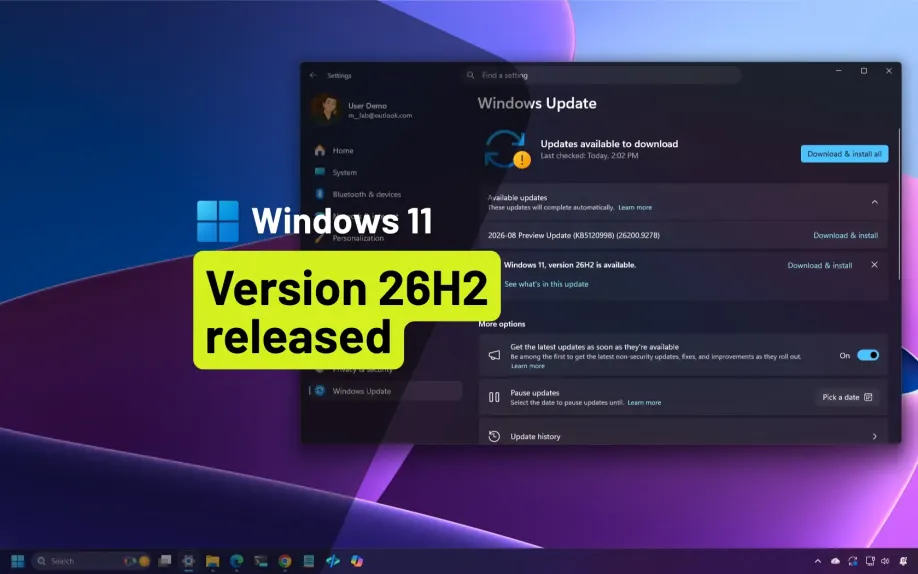This screenshot has height=574, width=918.
Task: Show hidden system tray icons
Action: (818, 561)
